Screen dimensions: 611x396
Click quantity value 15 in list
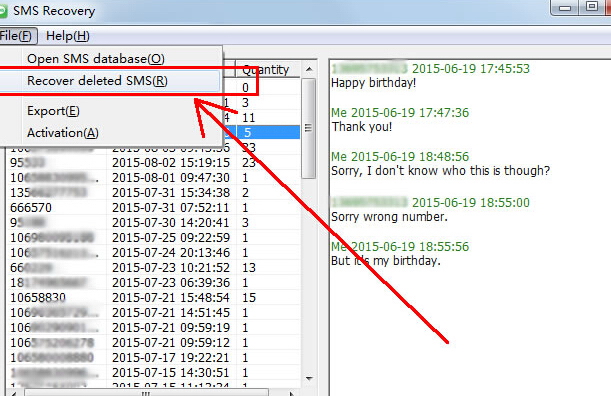[249, 298]
